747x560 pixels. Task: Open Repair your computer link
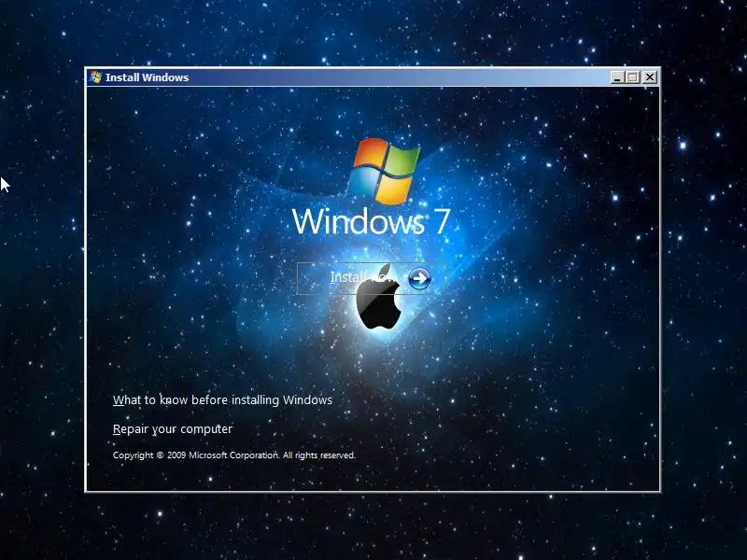(173, 429)
